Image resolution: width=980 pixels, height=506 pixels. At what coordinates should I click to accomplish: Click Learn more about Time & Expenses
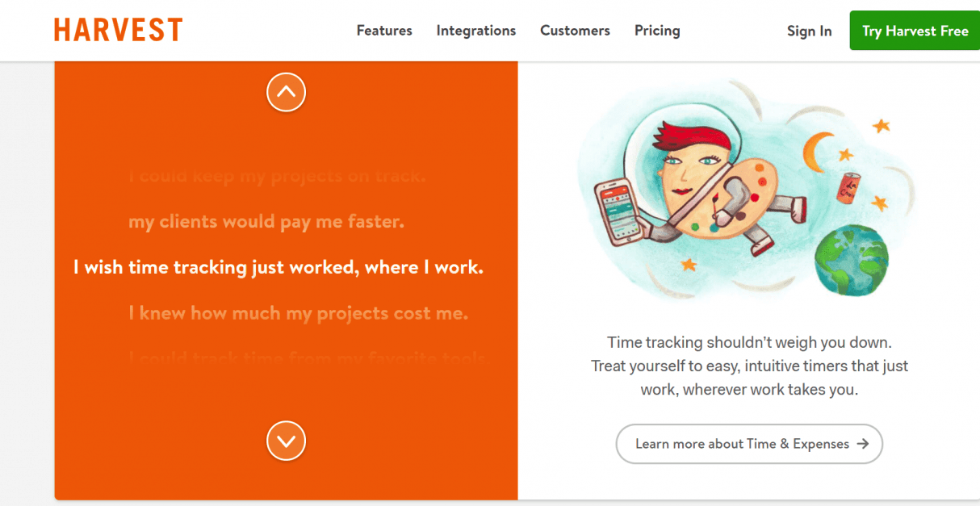click(x=749, y=444)
